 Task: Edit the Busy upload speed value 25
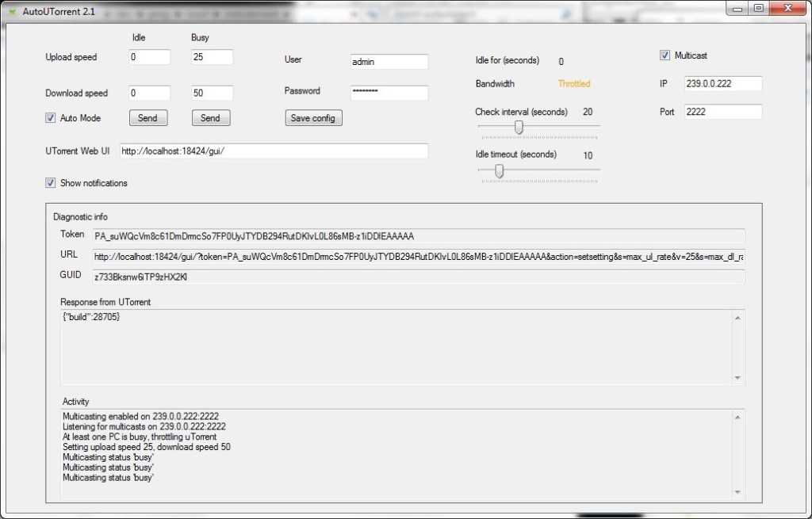coord(211,57)
